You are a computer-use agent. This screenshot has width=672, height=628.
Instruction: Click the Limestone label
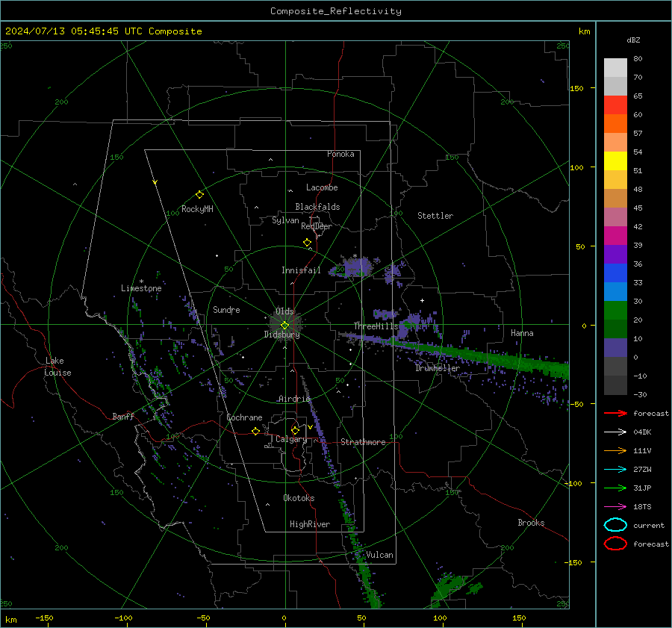(141, 288)
